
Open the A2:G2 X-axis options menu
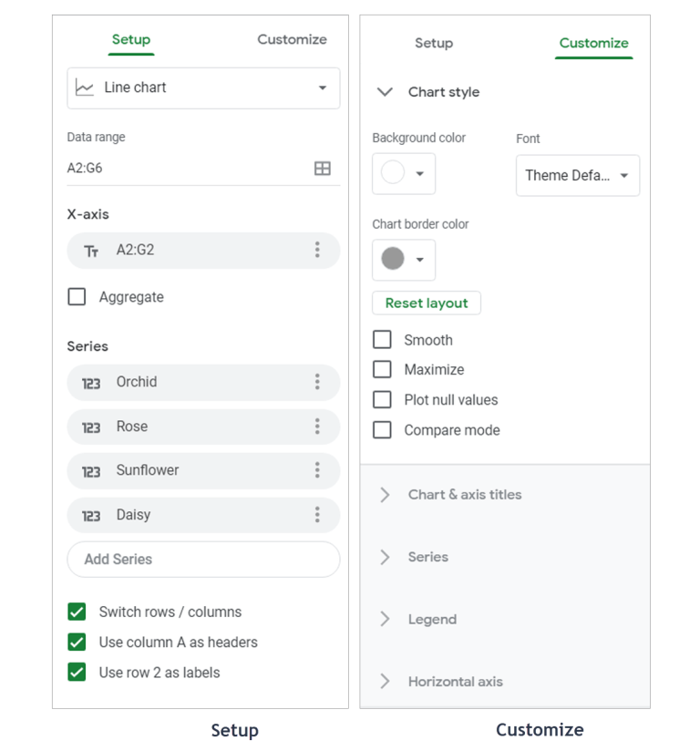(317, 250)
